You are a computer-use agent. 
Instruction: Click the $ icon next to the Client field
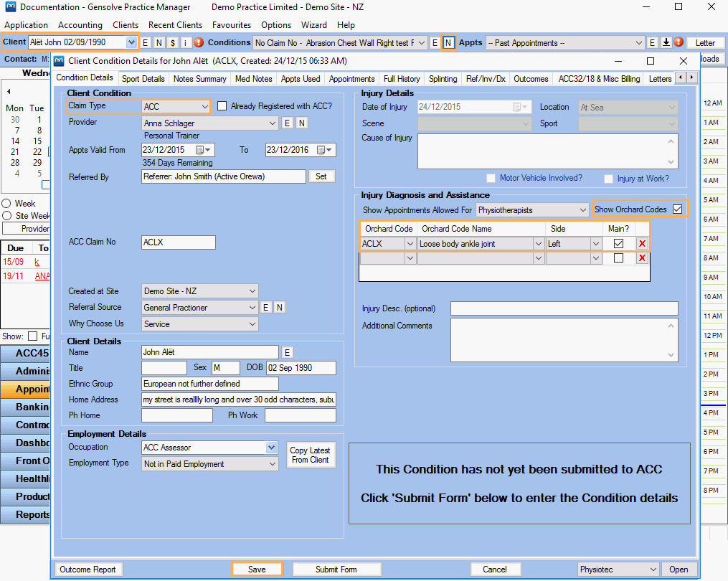coord(172,43)
